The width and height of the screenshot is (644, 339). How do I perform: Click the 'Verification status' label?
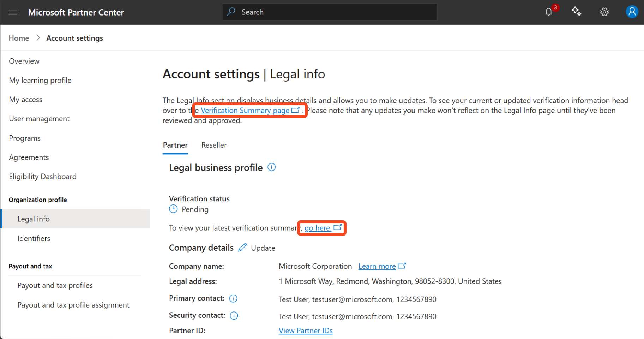point(199,199)
